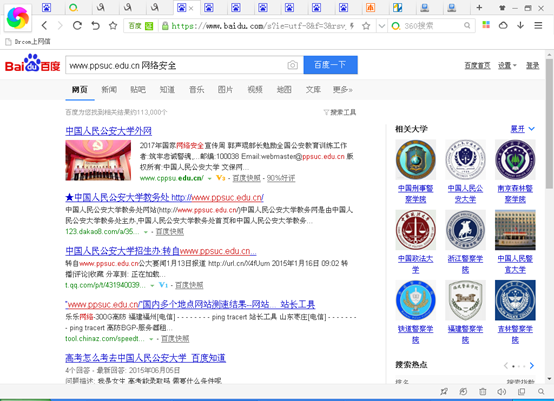The height and width of the screenshot is (401, 554).
Task: Click the lightning speed mode icon
Action: [x=352, y=26]
